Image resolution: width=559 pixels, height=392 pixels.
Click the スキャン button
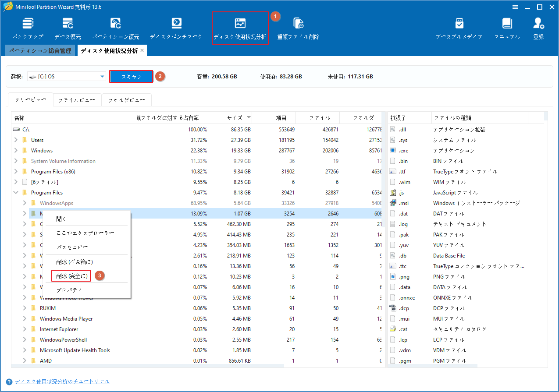pyautogui.click(x=132, y=77)
